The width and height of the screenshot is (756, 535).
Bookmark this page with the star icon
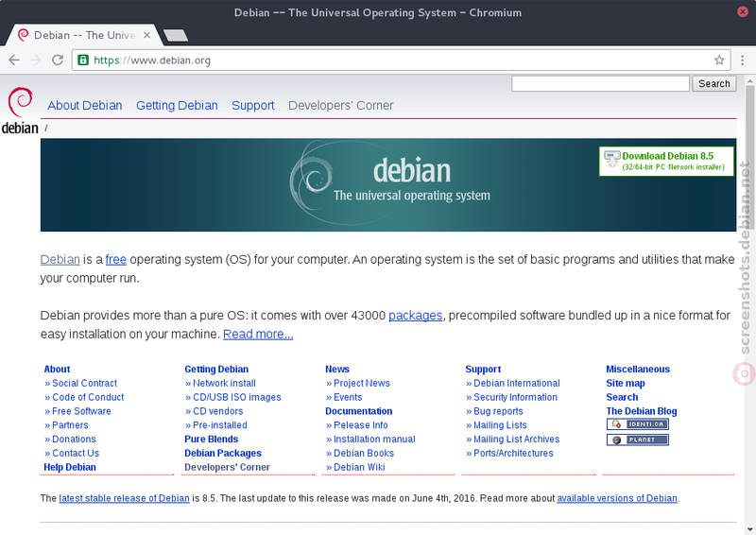[x=719, y=60]
